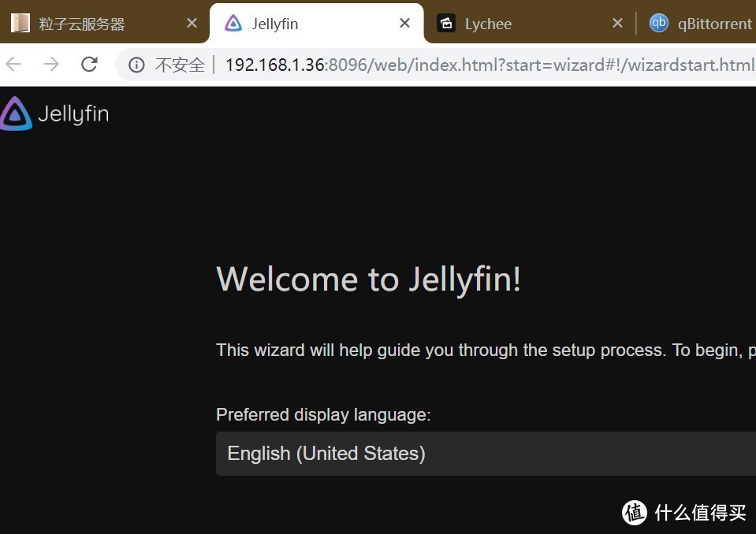Close the Lychee tab
The width and height of the screenshot is (756, 534).
617,23
